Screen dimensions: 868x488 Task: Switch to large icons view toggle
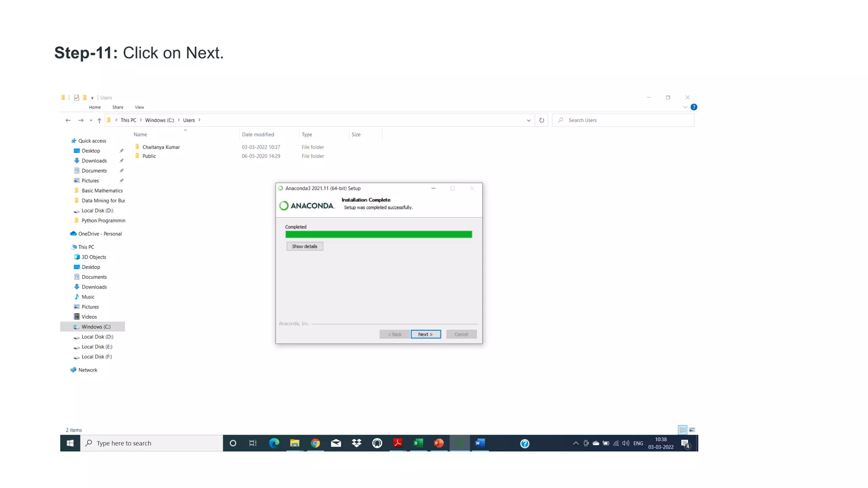692,430
